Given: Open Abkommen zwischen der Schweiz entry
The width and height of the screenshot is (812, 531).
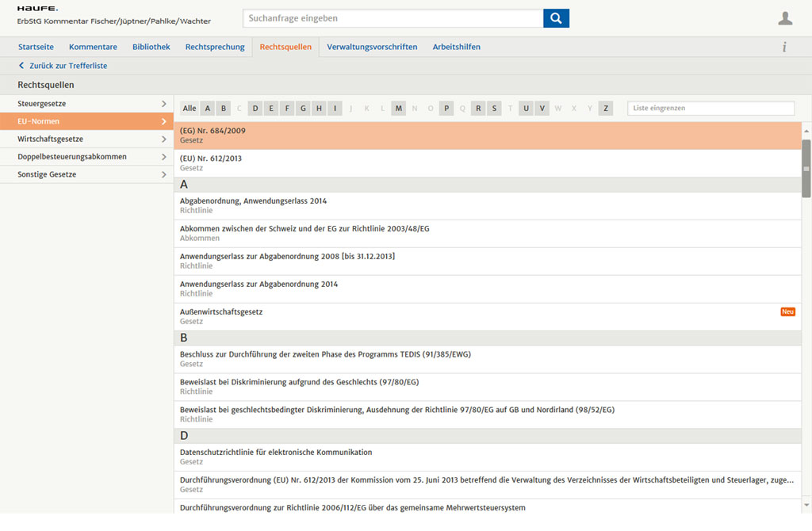Looking at the screenshot, I should point(488,234).
